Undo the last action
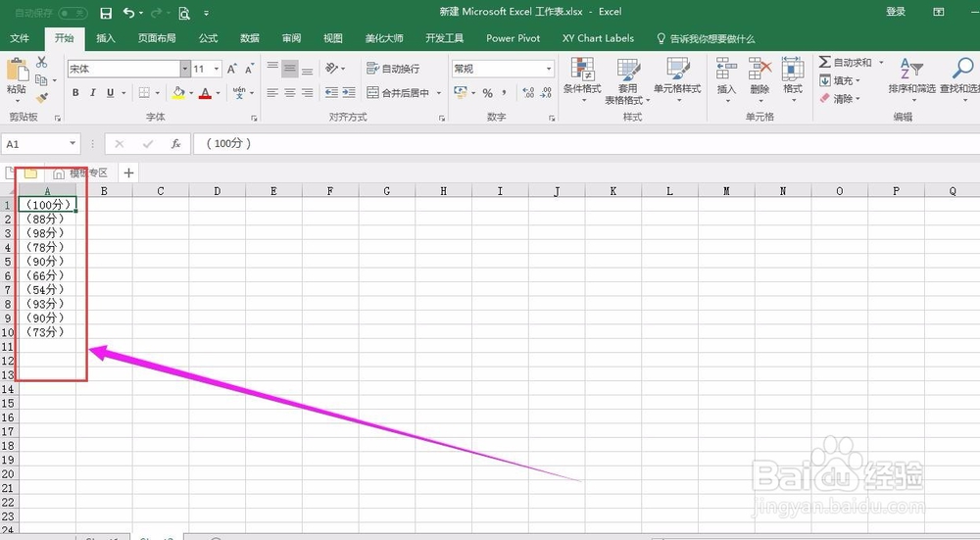Screen dimensions: 980x540 pyautogui.click(x=128, y=13)
